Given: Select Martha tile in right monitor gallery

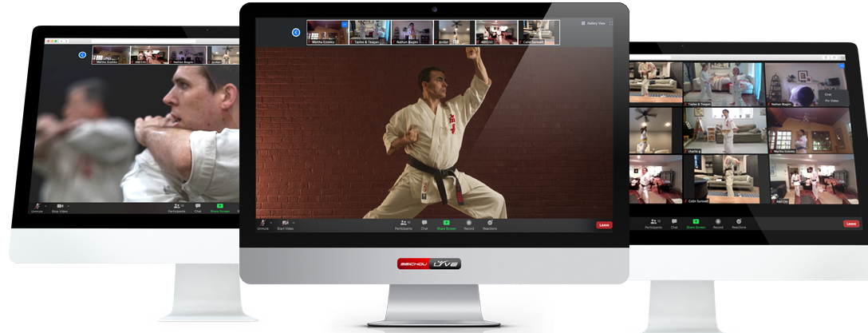Looking at the screenshot, I should click(x=808, y=130).
